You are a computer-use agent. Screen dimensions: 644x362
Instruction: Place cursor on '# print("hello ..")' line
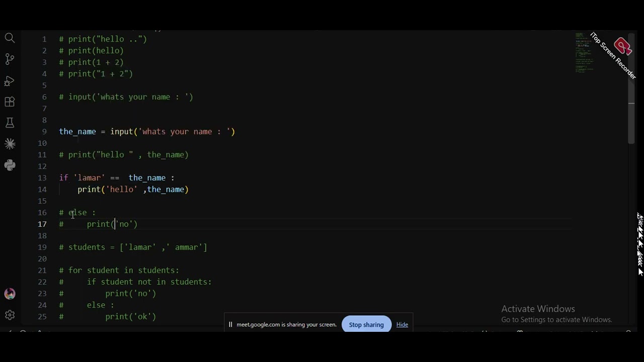point(103,39)
